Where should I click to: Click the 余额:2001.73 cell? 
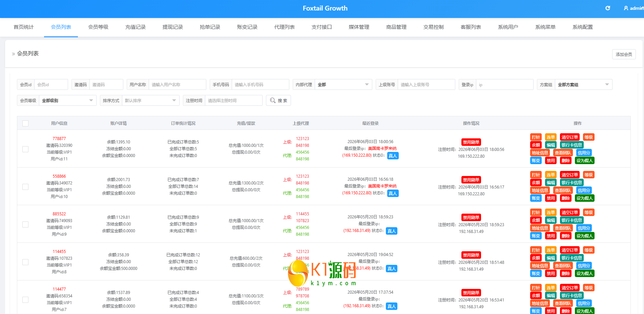(x=119, y=180)
